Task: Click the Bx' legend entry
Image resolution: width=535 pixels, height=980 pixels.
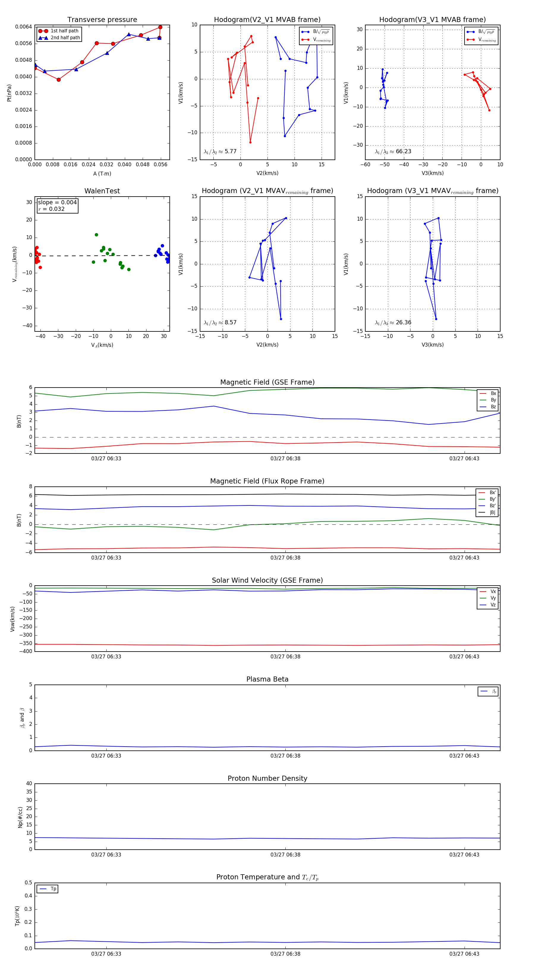Action: coord(487,493)
